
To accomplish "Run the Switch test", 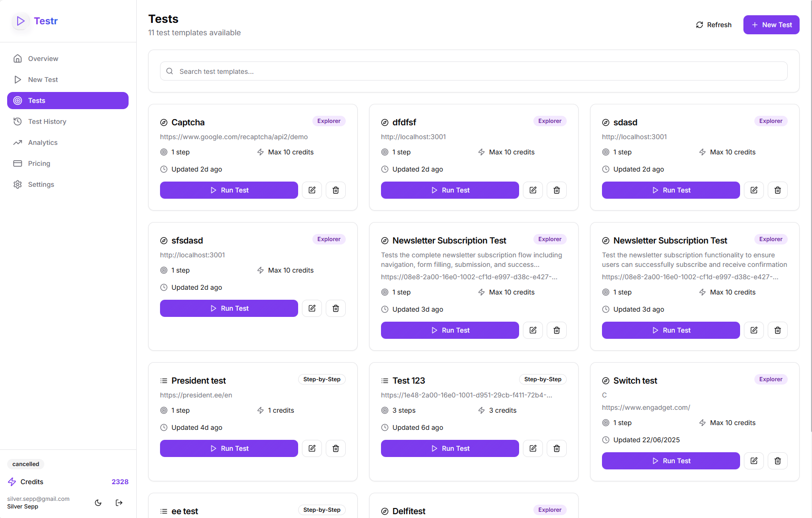I will point(671,461).
